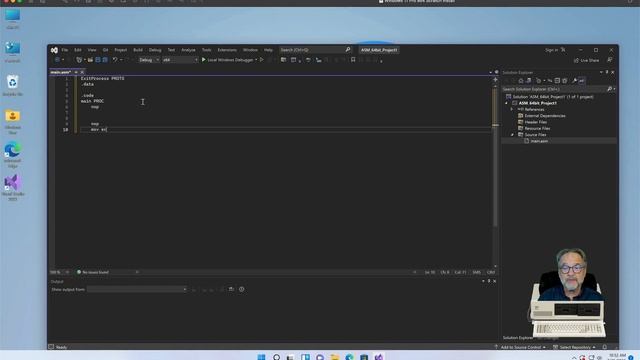This screenshot has height=360, width=640.
Task: Open Windows Start button on taskbar
Action: click(262, 357)
